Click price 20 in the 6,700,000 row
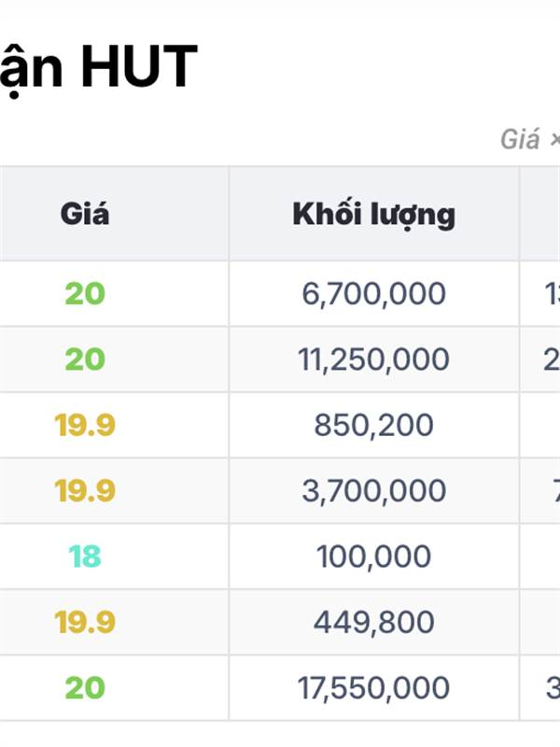The image size is (560, 747). pyautogui.click(x=85, y=294)
